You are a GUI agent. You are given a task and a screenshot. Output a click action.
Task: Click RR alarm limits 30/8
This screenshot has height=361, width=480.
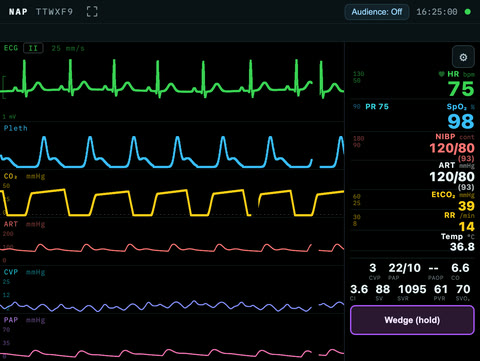coord(357,220)
